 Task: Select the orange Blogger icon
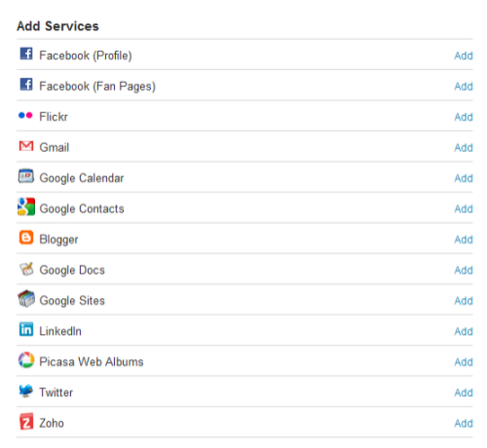pyautogui.click(x=26, y=238)
